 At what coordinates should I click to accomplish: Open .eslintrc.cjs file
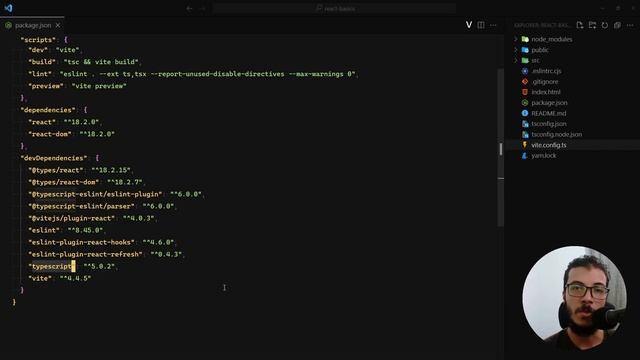546,71
